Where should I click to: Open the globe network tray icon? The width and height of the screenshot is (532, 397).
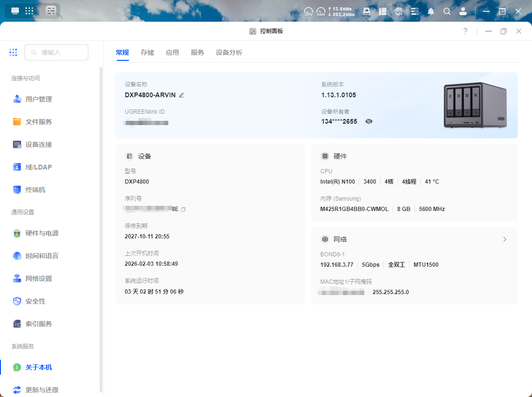[x=399, y=11]
